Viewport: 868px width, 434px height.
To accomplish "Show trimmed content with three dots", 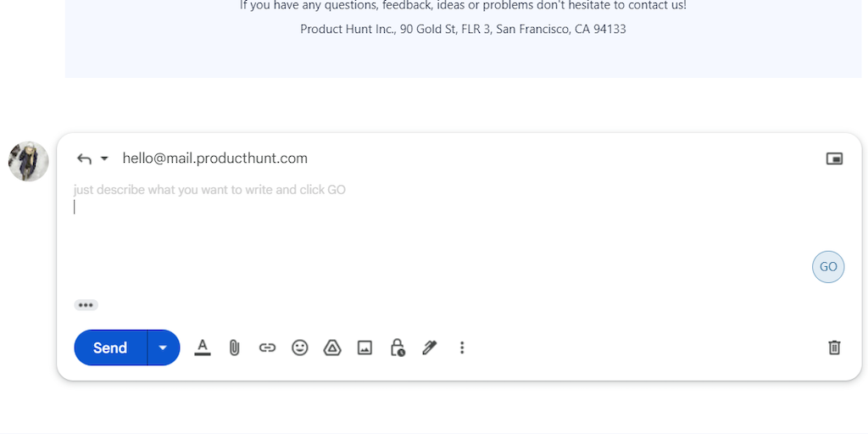I will pos(86,305).
